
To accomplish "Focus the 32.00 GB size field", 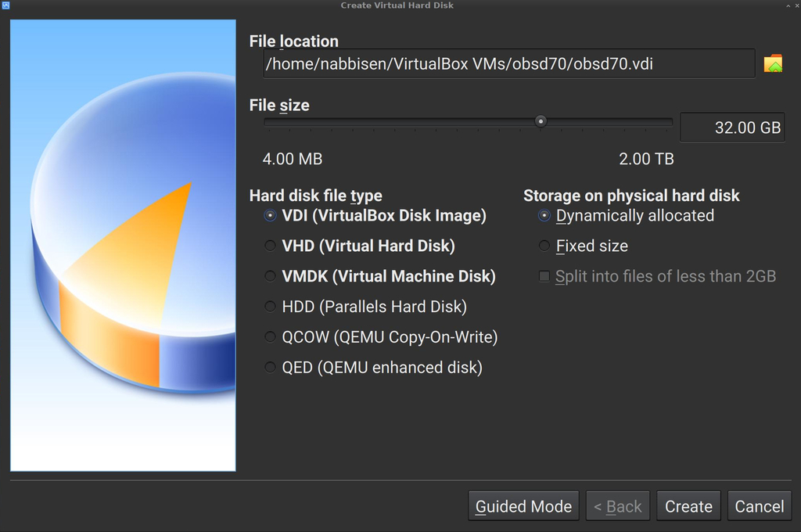I will pos(732,128).
